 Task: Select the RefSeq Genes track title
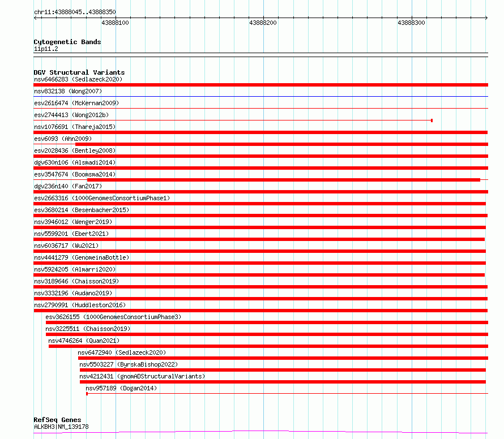tap(57, 420)
